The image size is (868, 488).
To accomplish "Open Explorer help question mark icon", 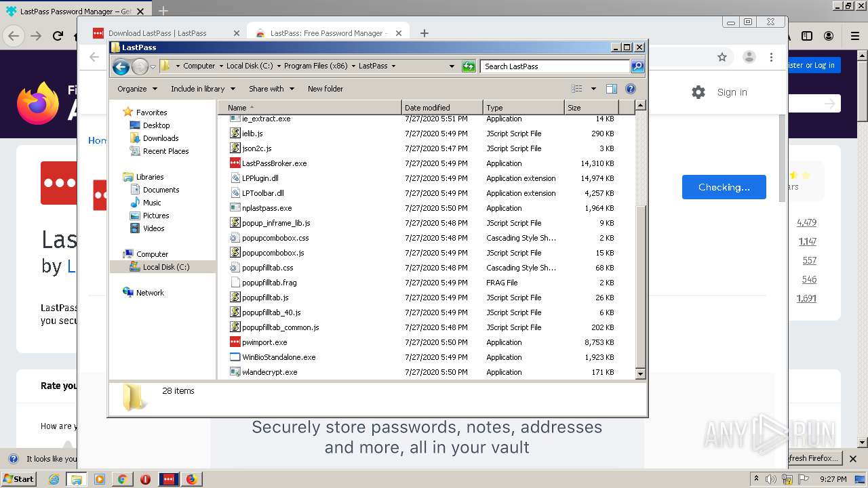I will tap(630, 89).
